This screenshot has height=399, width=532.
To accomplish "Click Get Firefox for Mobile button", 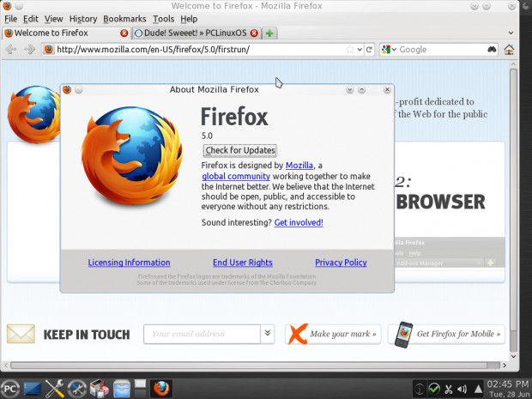I will click(x=446, y=334).
